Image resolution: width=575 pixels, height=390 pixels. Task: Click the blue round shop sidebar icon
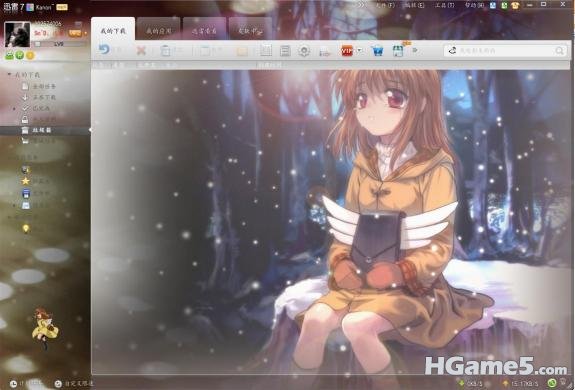coord(26,193)
